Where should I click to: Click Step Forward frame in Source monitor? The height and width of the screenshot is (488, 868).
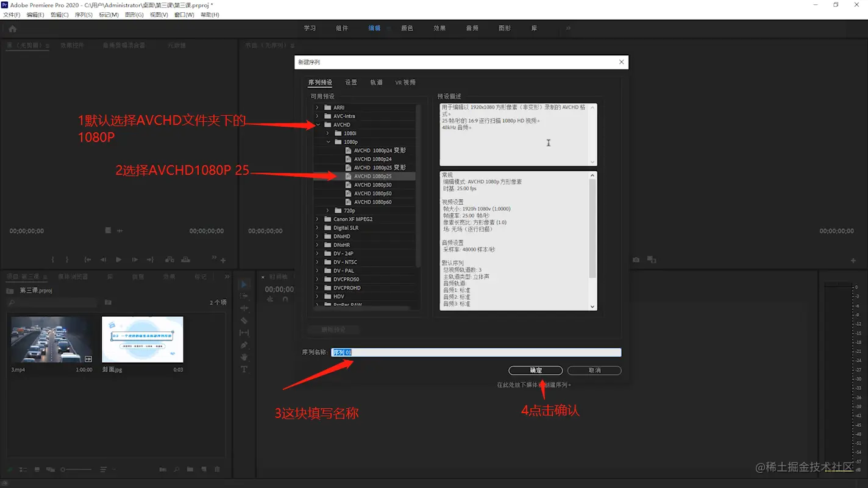click(x=135, y=260)
